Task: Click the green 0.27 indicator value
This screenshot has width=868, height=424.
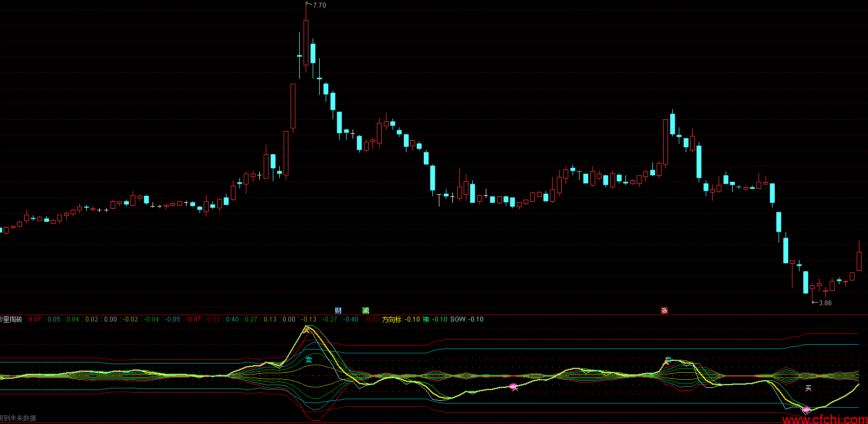Action: click(251, 319)
